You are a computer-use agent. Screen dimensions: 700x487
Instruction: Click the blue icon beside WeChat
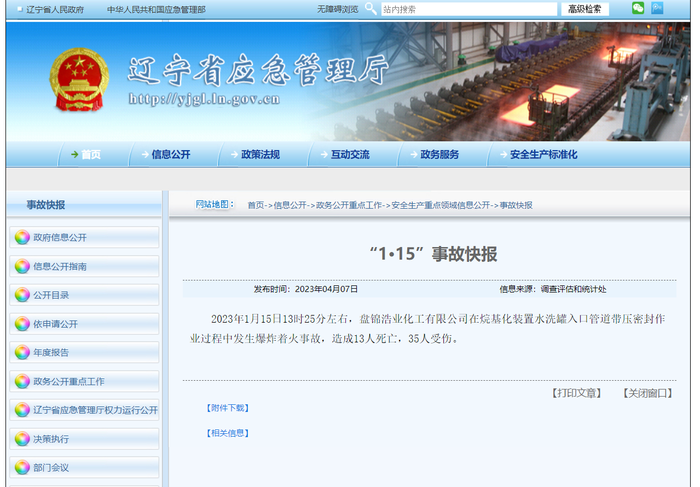point(657,8)
